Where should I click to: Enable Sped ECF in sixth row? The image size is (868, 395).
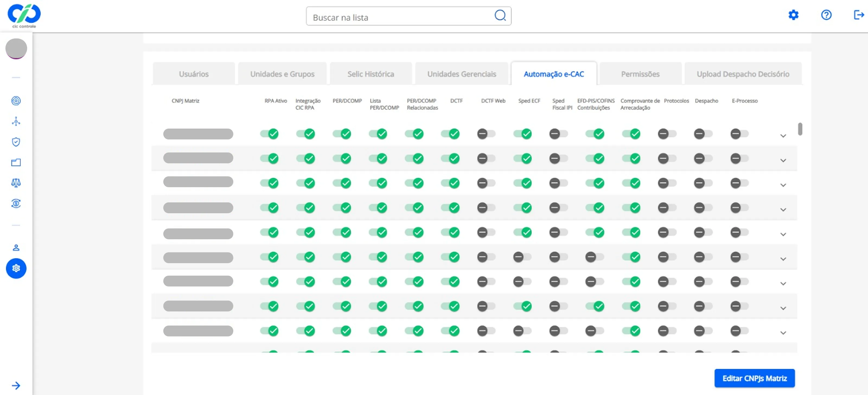[522, 257]
